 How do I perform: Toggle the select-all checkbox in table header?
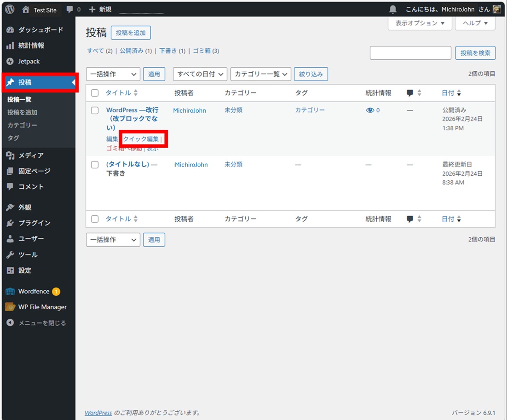pyautogui.click(x=95, y=93)
